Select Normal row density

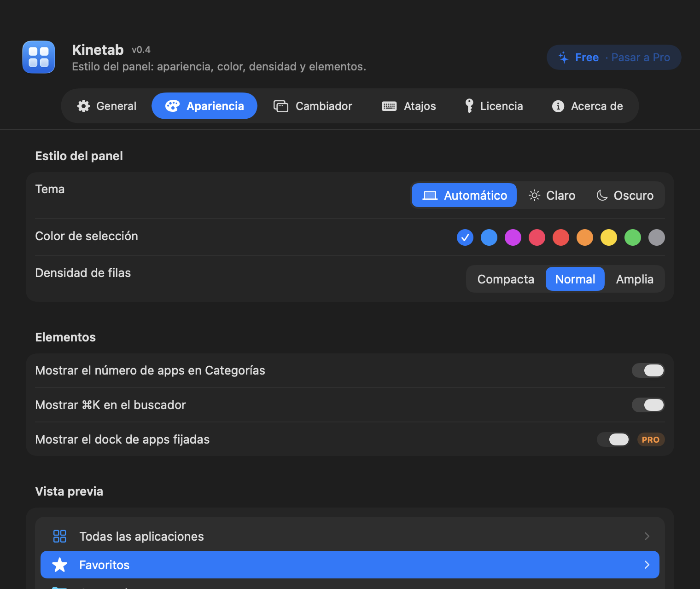tap(575, 279)
